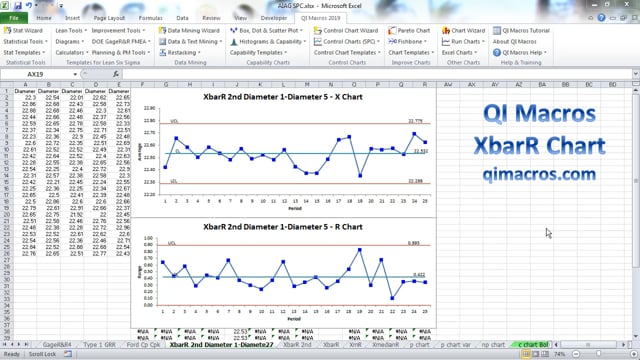Open the XmR sheet tab
Viewport: 640px width, 360px height.
tap(355, 345)
